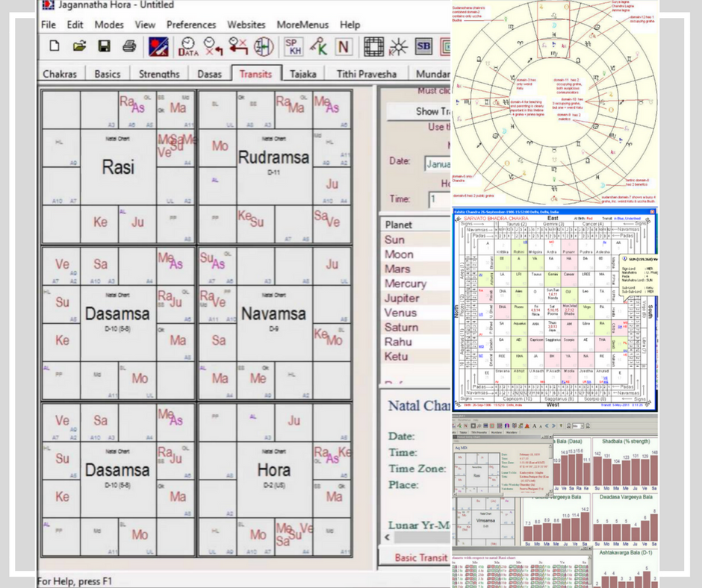Switch to the Tithi Pravesha tab

point(366,74)
